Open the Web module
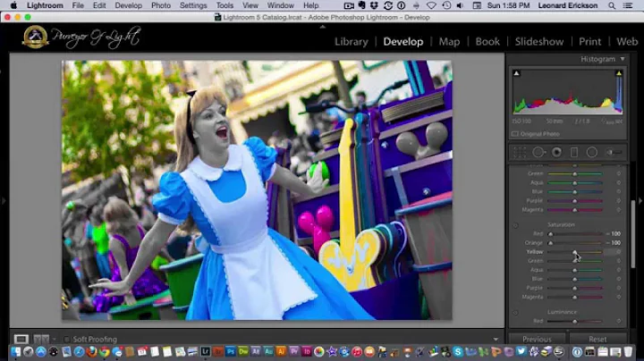The image size is (644, 361). click(627, 42)
